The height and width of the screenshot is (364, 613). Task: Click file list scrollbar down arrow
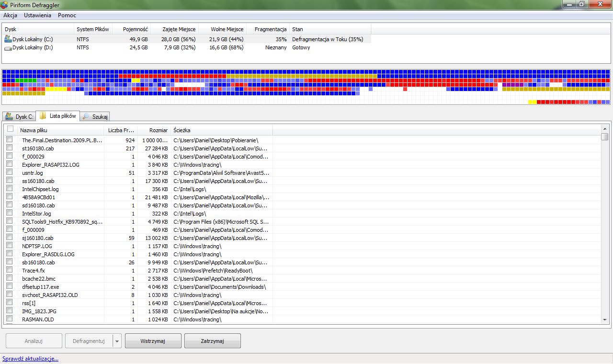tap(604, 319)
